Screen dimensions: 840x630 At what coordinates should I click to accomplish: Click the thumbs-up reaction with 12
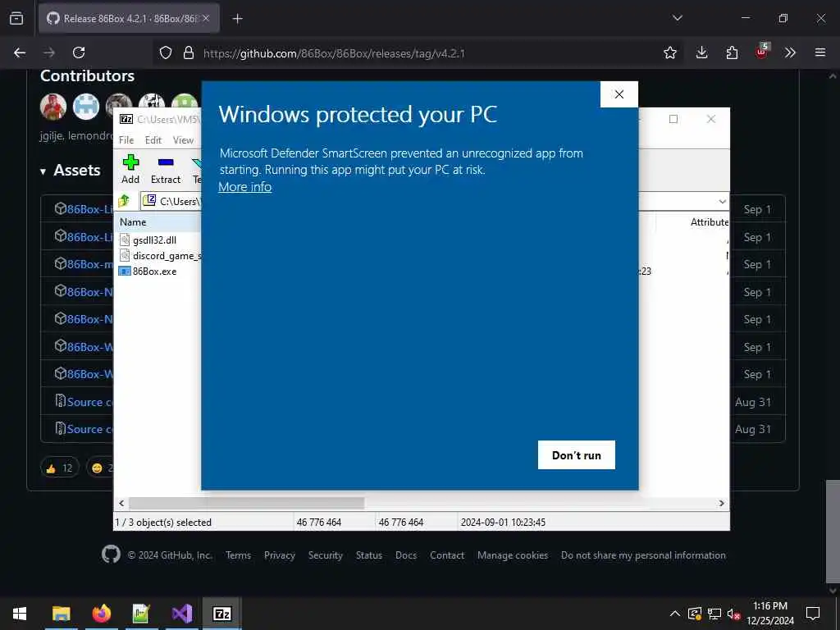[59, 468]
